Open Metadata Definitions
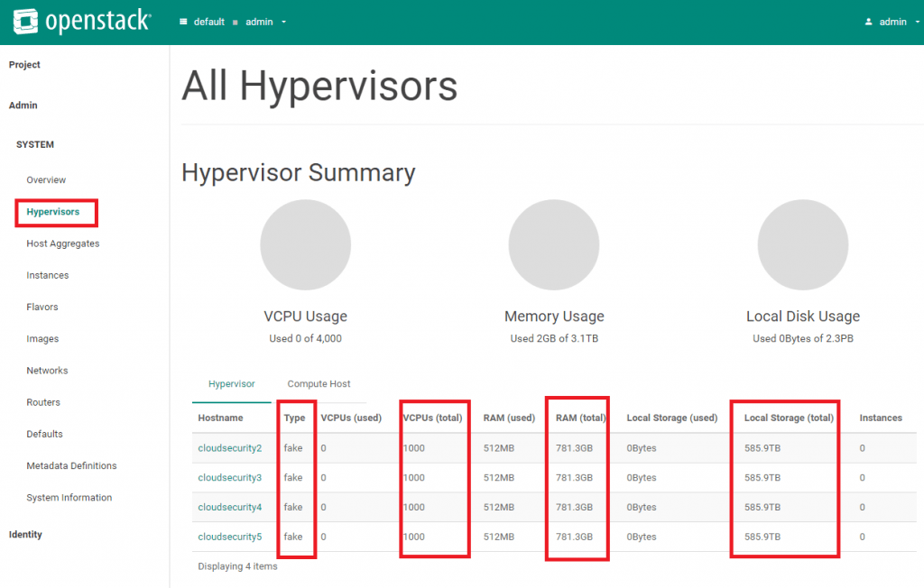Viewport: 924px width, 588px height. [71, 465]
